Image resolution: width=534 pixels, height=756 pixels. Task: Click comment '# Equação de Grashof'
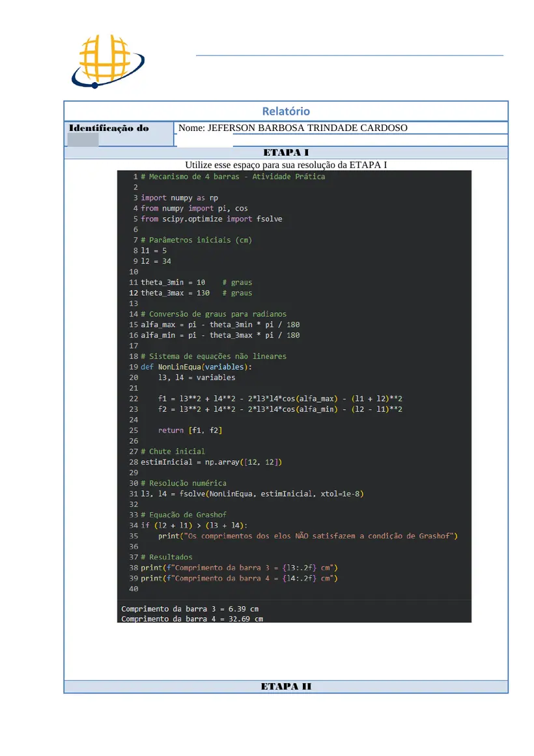click(x=183, y=516)
